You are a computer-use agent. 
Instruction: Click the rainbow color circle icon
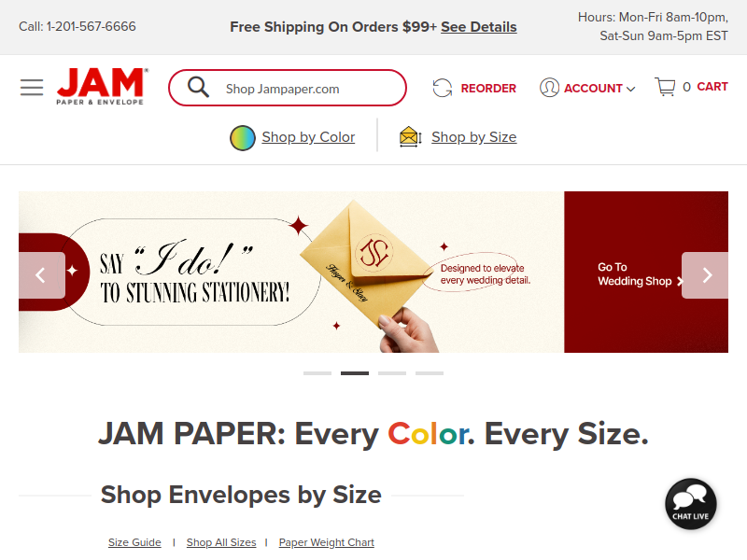(x=243, y=137)
